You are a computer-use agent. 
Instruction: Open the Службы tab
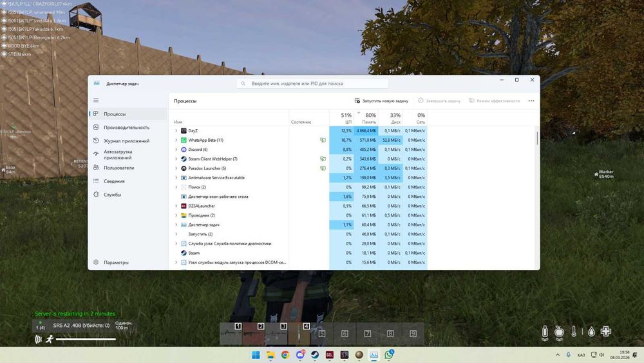tap(128, 195)
